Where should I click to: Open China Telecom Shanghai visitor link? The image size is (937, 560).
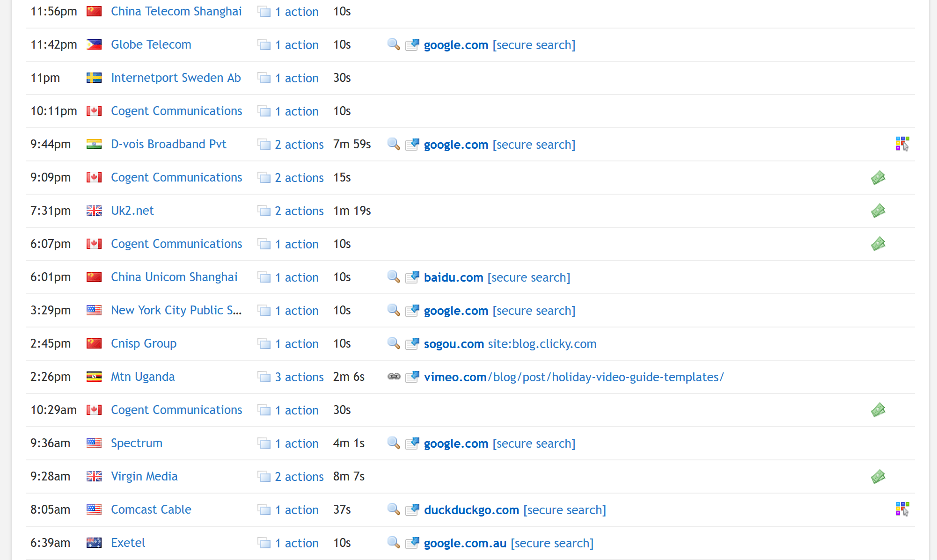coord(176,11)
